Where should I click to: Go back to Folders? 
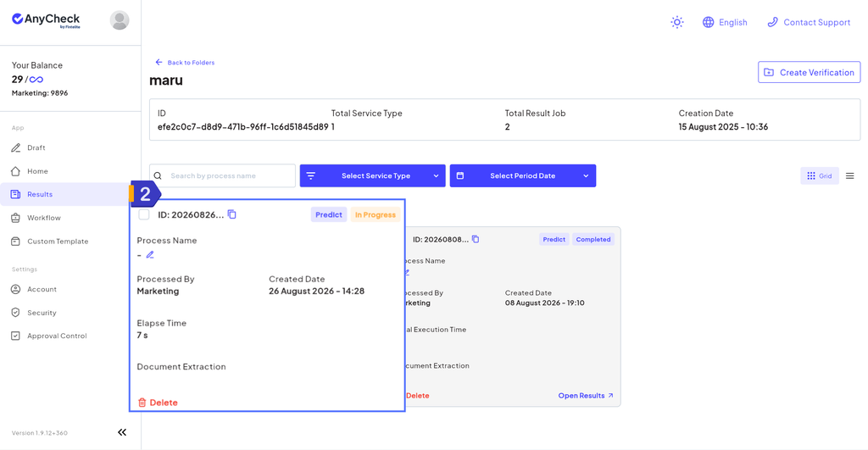point(185,63)
